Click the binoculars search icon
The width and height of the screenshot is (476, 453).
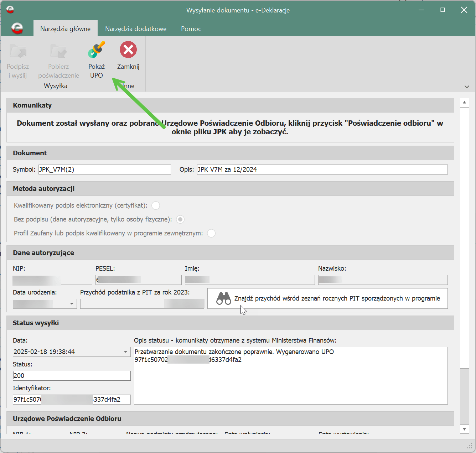[x=224, y=298]
